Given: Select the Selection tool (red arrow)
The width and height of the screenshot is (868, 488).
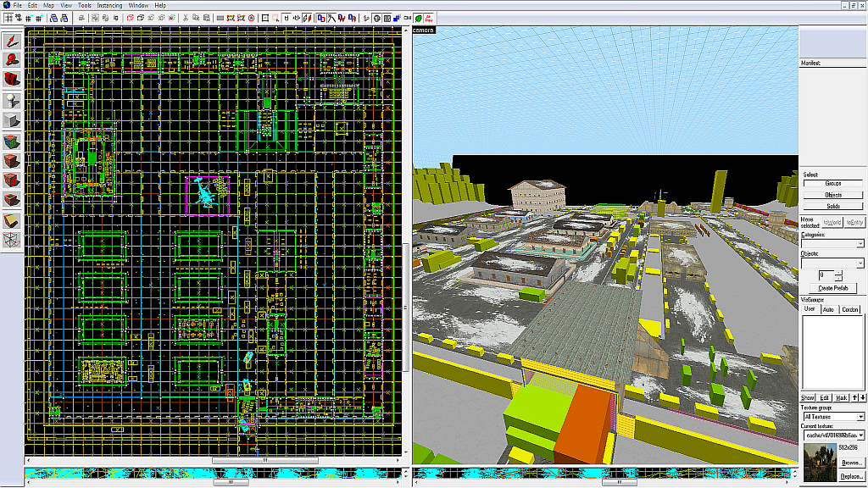Looking at the screenshot, I should pyautogui.click(x=12, y=41).
